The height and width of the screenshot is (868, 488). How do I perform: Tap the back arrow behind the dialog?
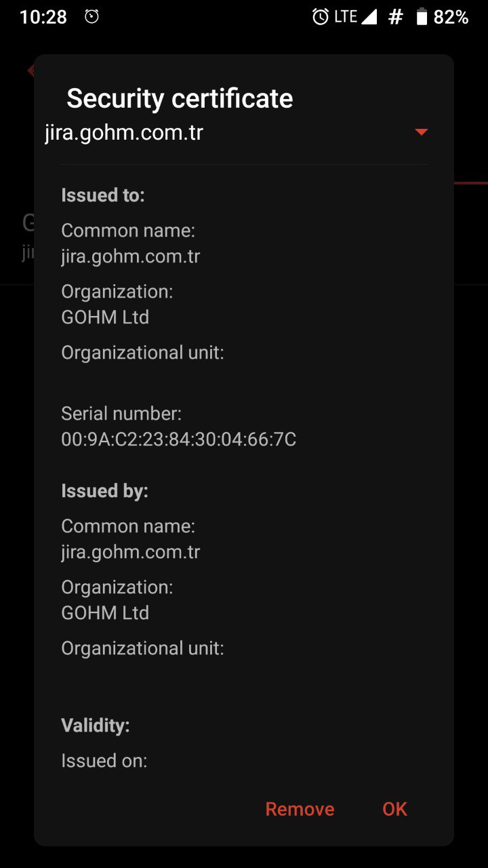point(30,71)
